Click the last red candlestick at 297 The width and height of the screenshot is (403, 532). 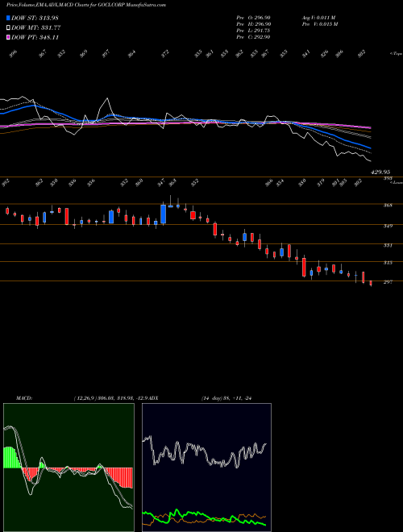pos(371,283)
